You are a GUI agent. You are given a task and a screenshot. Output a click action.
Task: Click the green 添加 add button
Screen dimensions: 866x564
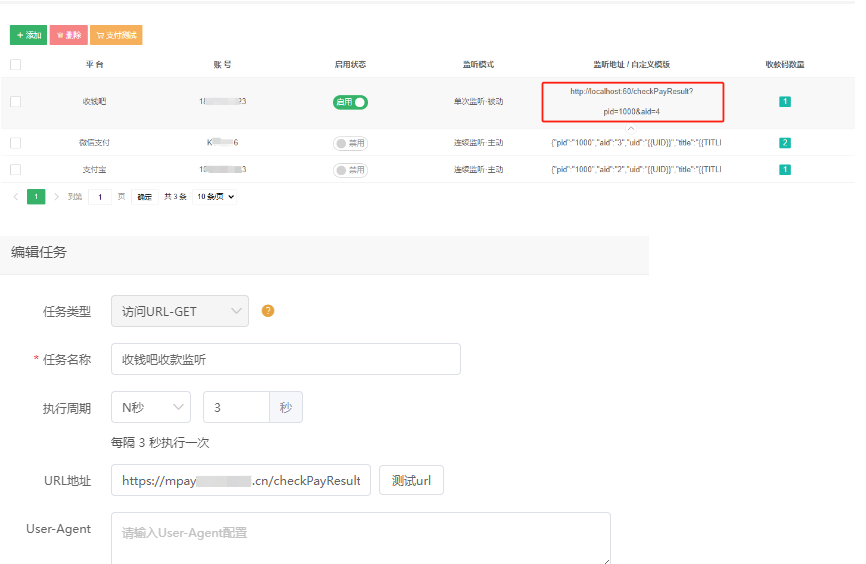coord(28,35)
